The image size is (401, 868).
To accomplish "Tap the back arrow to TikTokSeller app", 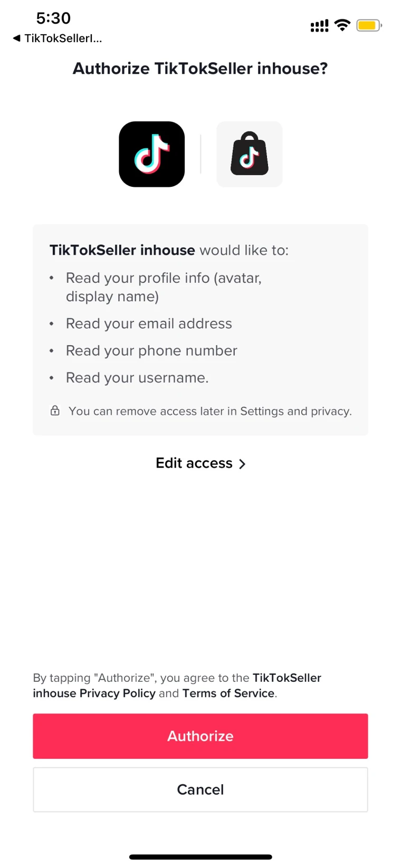I will coord(17,38).
